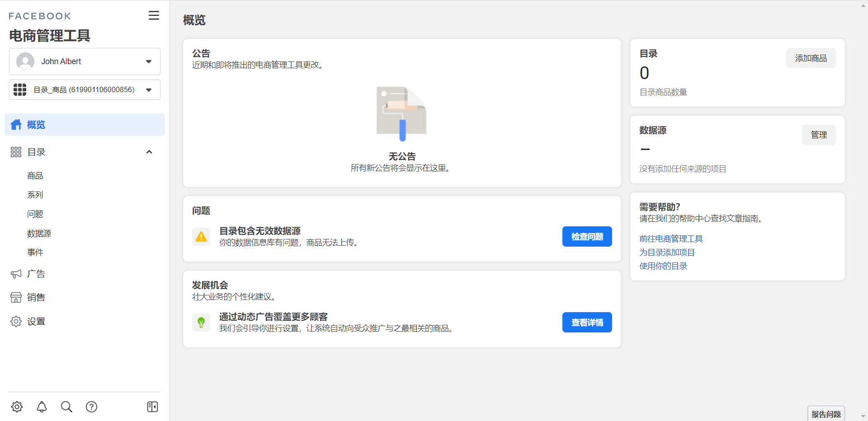Click the 需要帮助? heading
Viewport: 868px width, 421px height.
click(660, 207)
